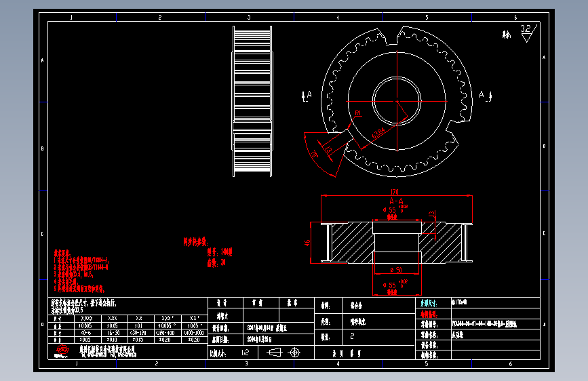Click the 3.2 surface roughness symbol
The image size is (588, 381).
tap(529, 33)
